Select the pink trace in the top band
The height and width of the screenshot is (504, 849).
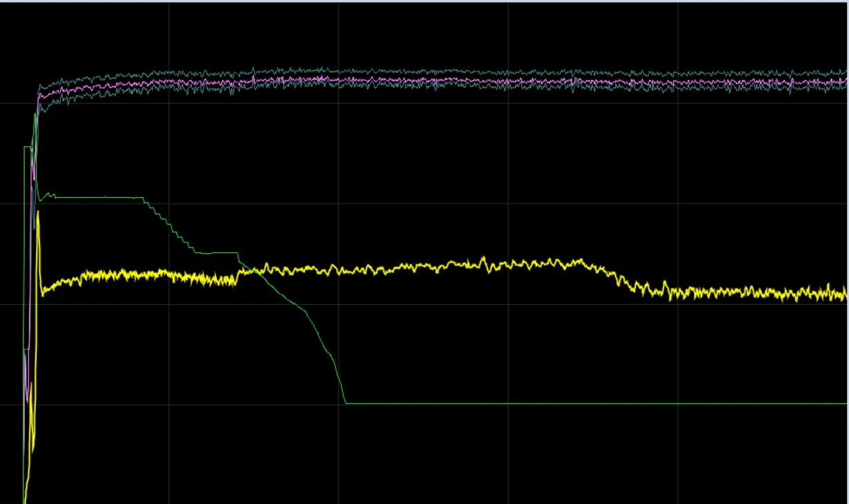click(x=441, y=81)
